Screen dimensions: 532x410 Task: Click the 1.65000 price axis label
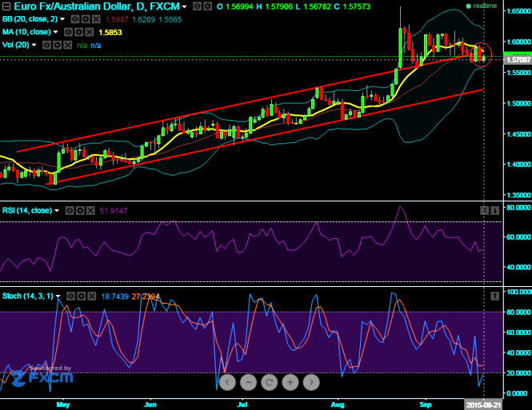pyautogui.click(x=518, y=11)
